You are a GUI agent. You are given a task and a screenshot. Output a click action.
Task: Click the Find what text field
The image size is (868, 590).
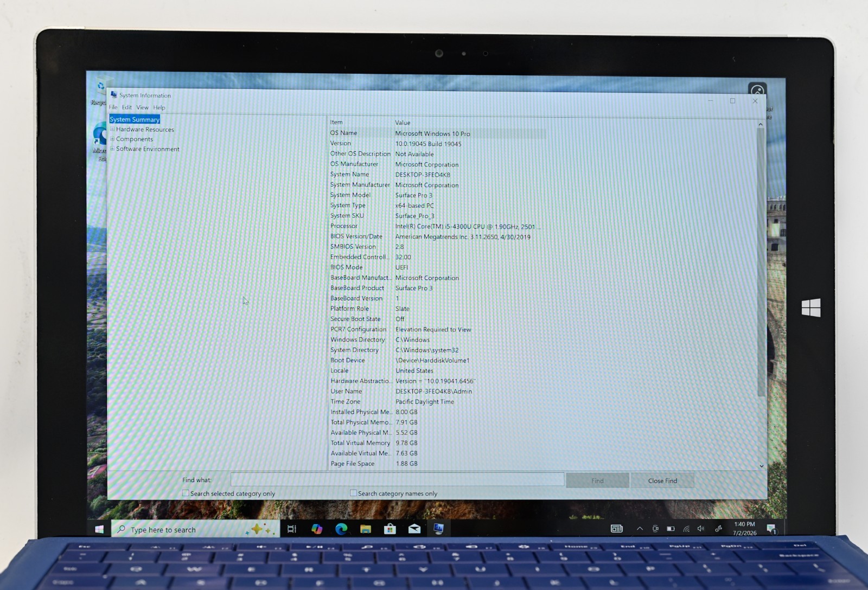[x=397, y=479]
